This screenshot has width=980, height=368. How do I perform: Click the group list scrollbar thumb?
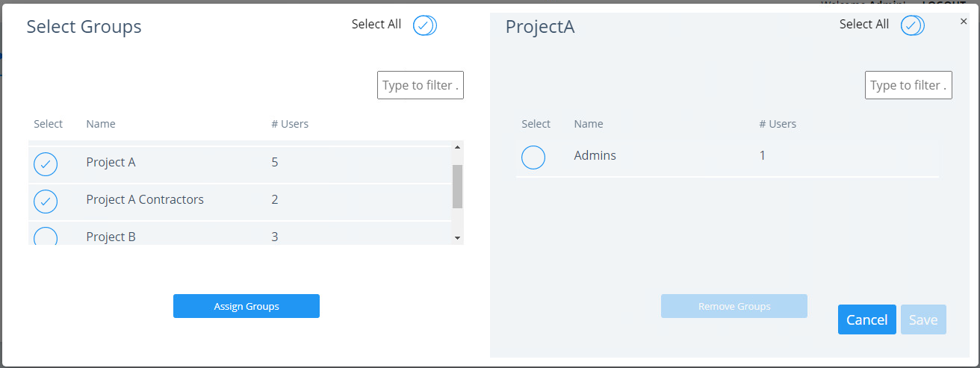click(457, 187)
